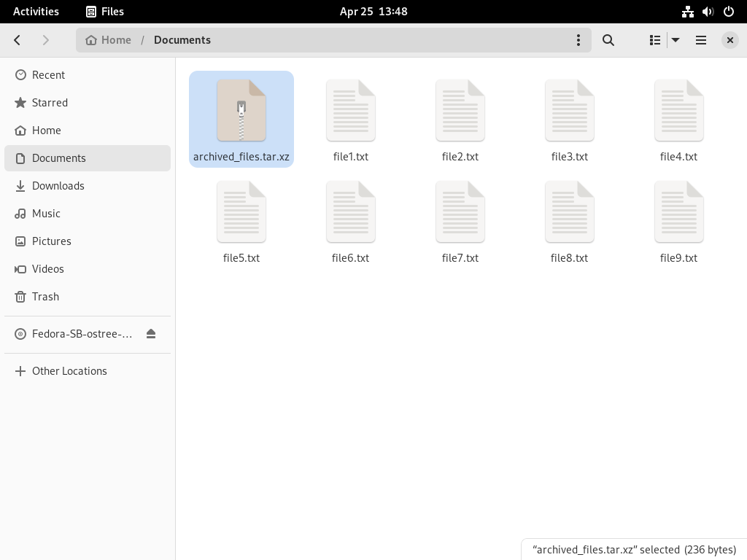Click Documents in the path bar
The image size is (747, 560).
(x=182, y=40)
